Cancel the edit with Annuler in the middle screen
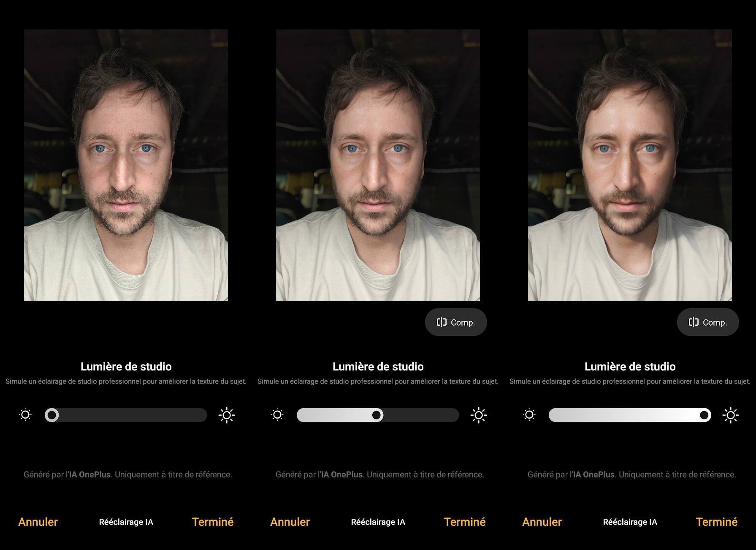Viewport: 756px width, 550px height. (x=290, y=522)
